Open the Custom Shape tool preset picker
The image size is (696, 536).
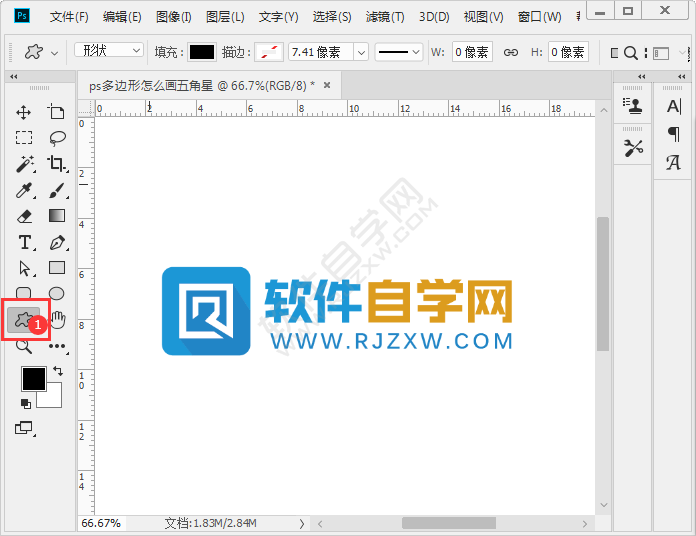tap(41, 52)
